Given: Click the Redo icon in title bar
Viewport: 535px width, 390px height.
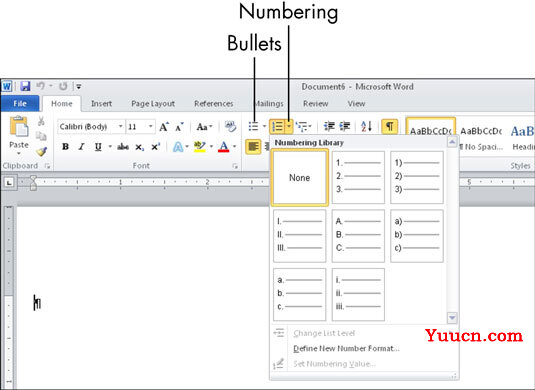Looking at the screenshot, I should pos(63,86).
